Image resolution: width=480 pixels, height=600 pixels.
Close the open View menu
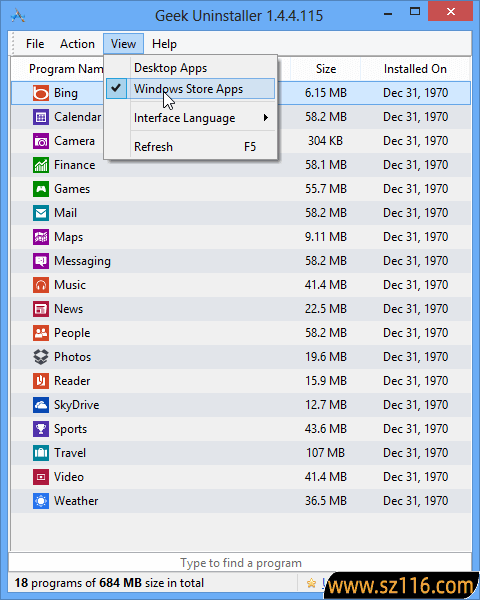123,44
